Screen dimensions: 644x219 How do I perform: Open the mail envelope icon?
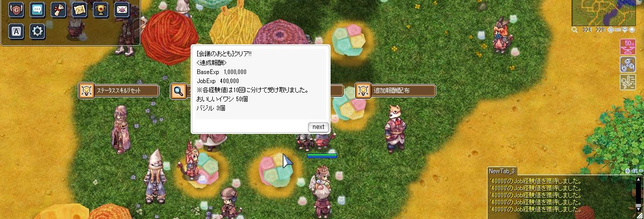pos(122,10)
